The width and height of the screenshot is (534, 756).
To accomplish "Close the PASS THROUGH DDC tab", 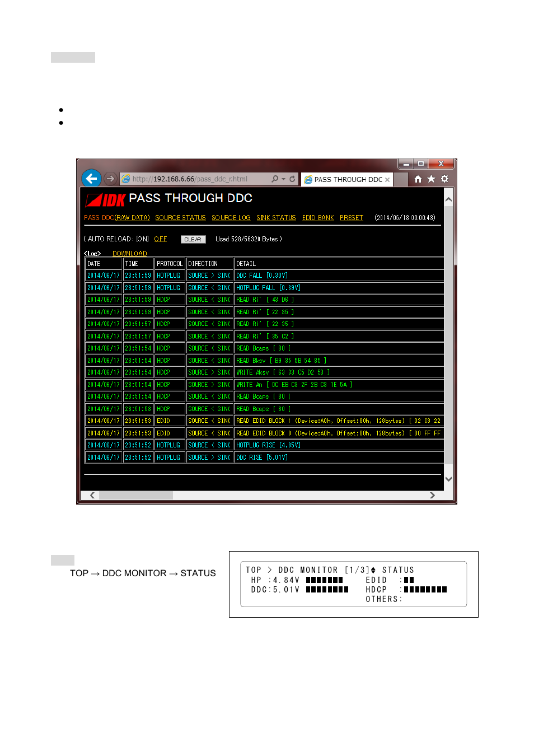I will pos(387,180).
